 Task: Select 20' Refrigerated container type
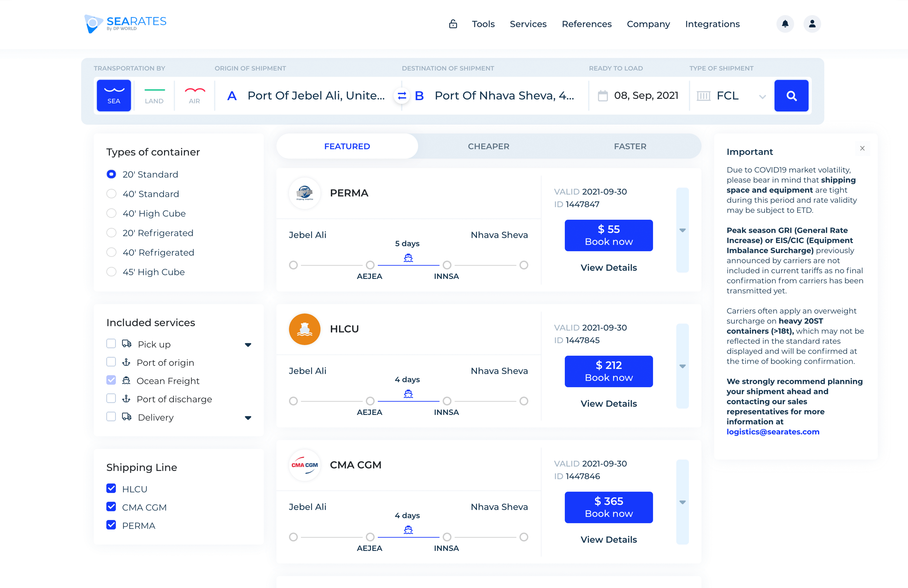pyautogui.click(x=111, y=233)
